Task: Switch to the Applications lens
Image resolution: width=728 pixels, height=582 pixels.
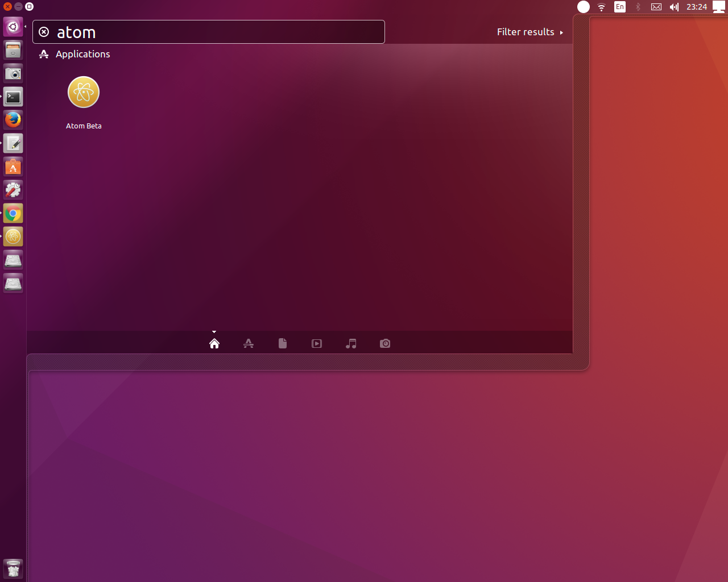Action: point(249,343)
